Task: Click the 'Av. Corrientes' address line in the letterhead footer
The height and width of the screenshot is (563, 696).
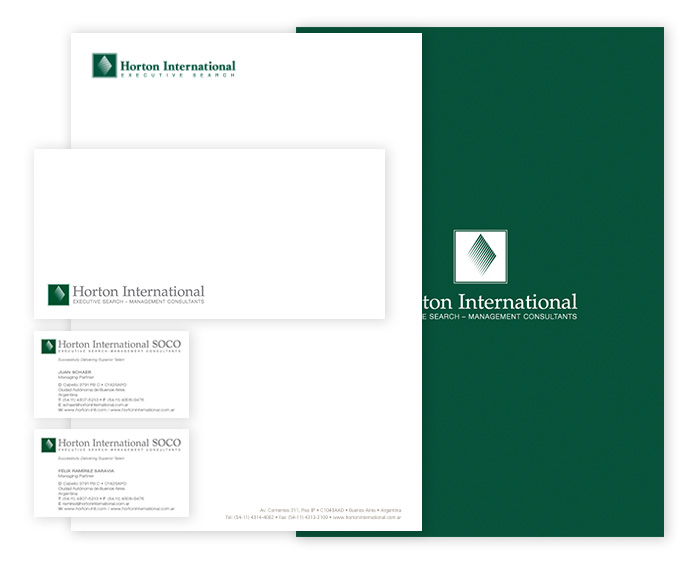Action: [331, 510]
